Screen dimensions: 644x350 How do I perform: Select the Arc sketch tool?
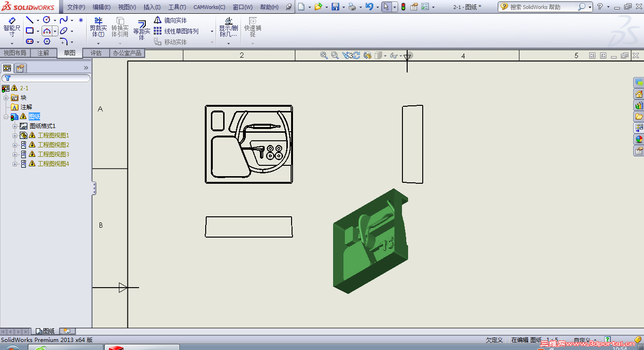(47, 31)
